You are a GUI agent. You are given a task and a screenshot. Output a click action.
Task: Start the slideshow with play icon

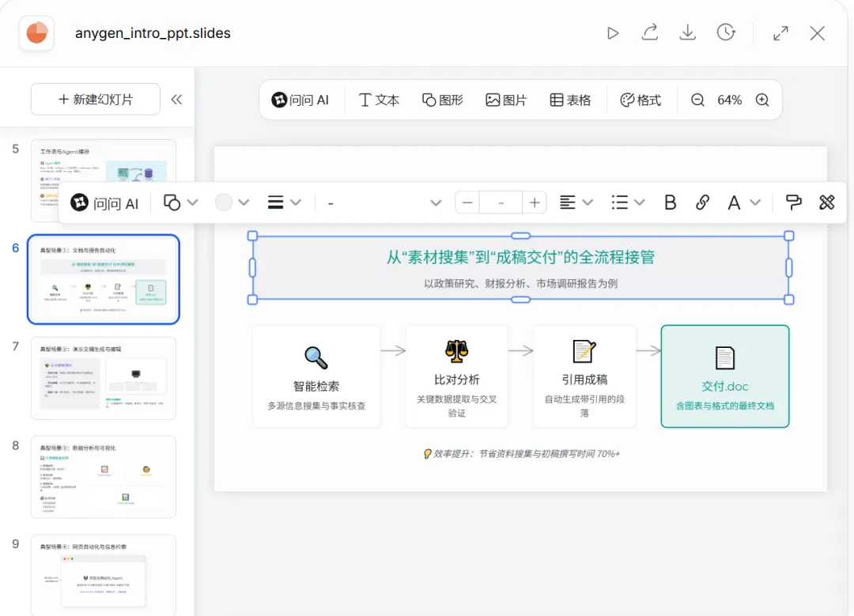click(613, 33)
